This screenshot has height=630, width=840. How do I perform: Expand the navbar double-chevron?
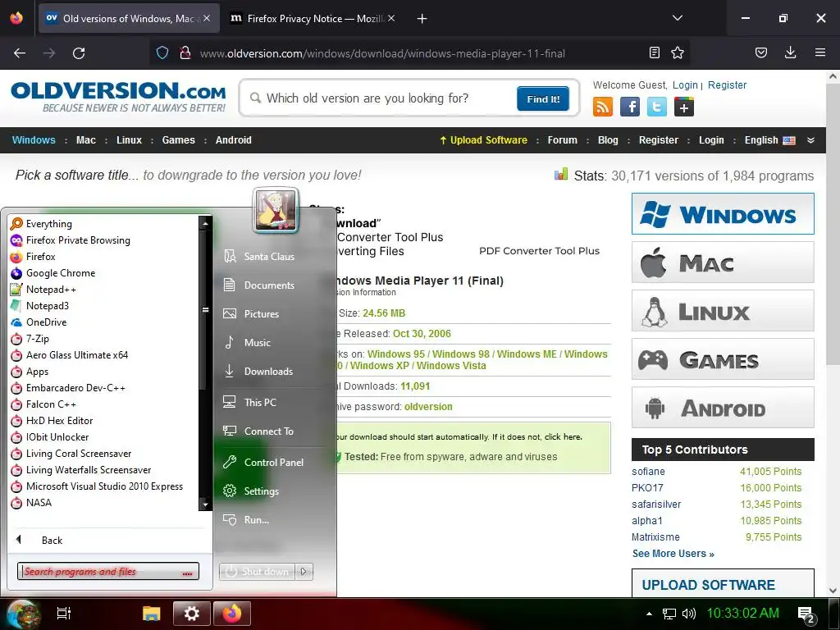810,140
